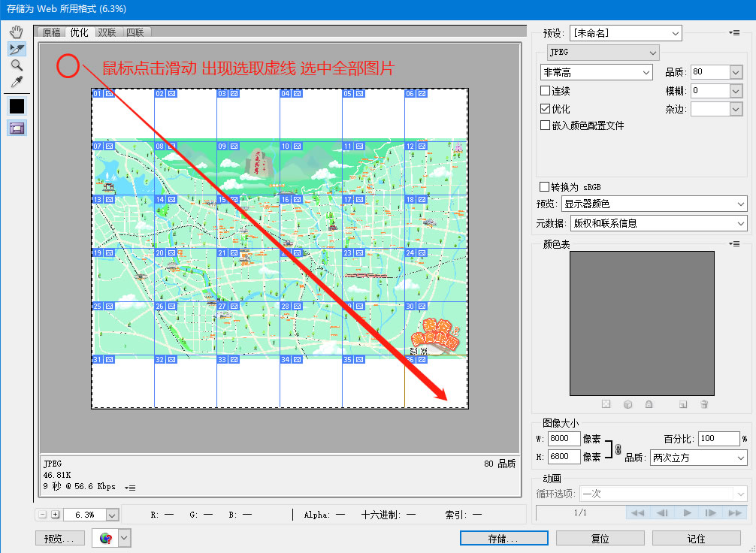The height and width of the screenshot is (553, 756).
Task: Click the image badge icon of slice 18
Action: [x=422, y=199]
